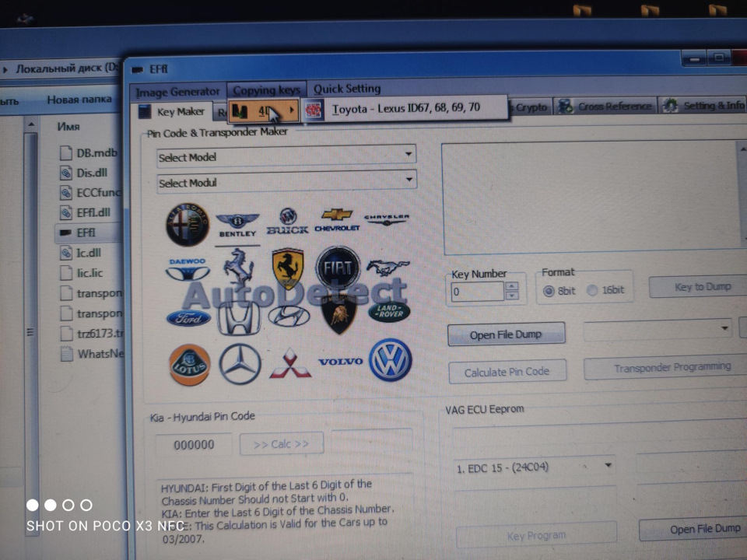Increase the Key Number value
Viewport: 747px width, 560px height.
point(512,285)
